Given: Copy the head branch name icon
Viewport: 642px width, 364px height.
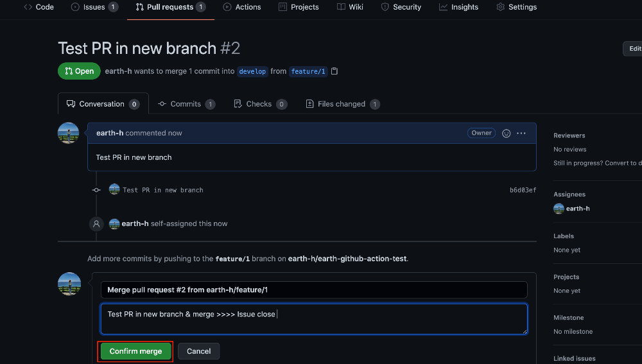Looking at the screenshot, I should point(334,71).
